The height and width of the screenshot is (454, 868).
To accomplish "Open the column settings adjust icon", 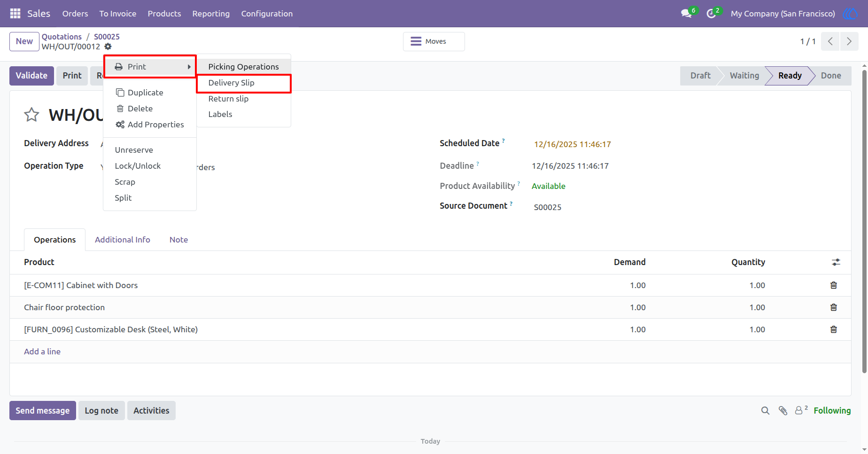I will 836,262.
